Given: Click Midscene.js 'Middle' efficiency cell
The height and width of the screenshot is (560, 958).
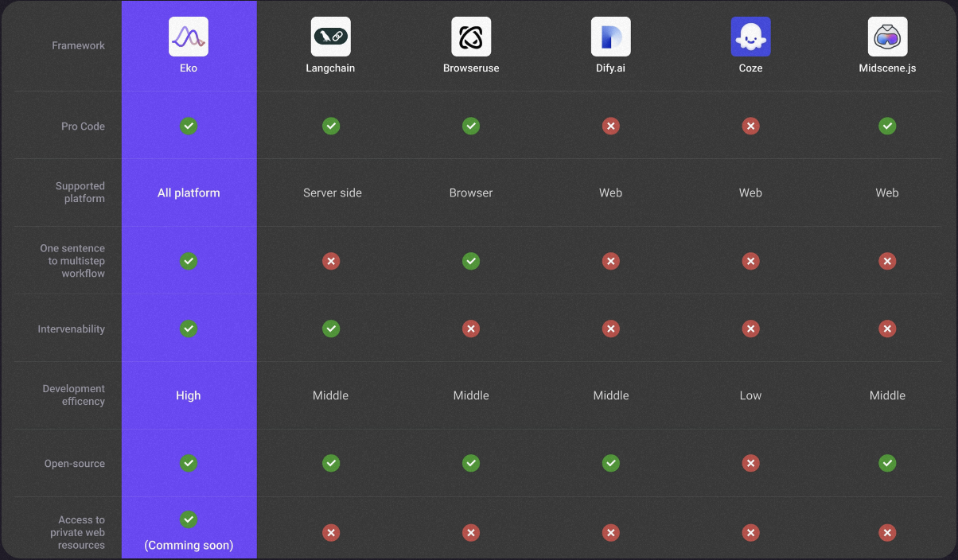Looking at the screenshot, I should (x=888, y=395).
